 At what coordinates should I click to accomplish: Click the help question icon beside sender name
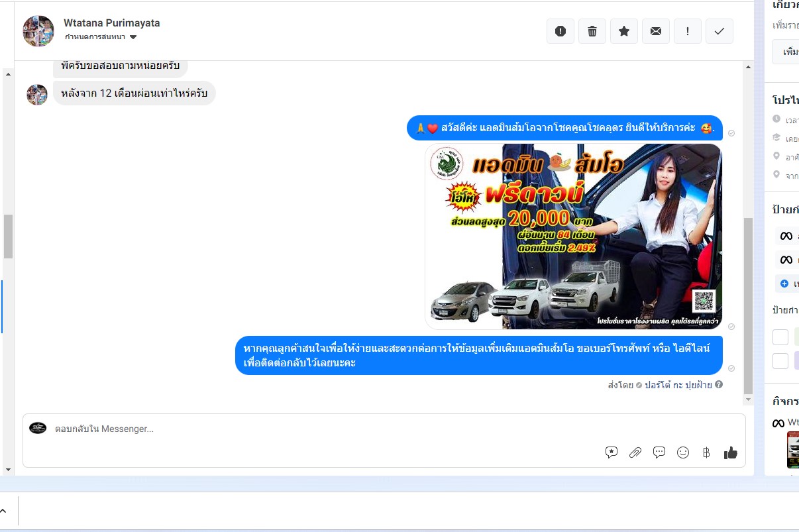point(719,384)
